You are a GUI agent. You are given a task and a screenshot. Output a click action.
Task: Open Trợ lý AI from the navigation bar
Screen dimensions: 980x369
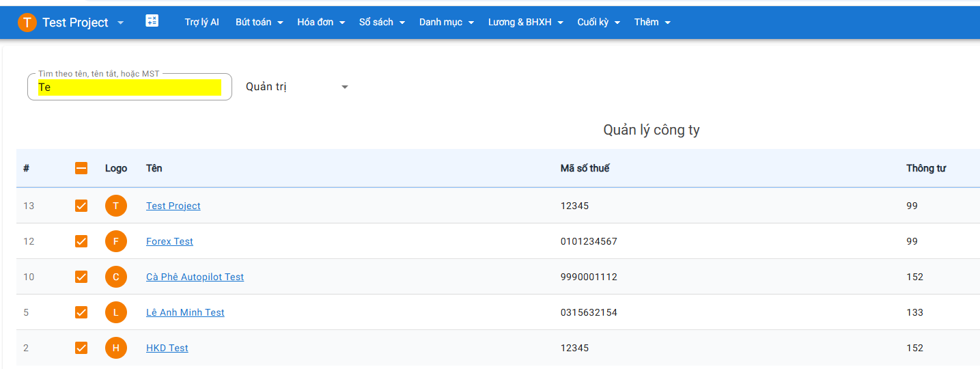click(x=201, y=22)
